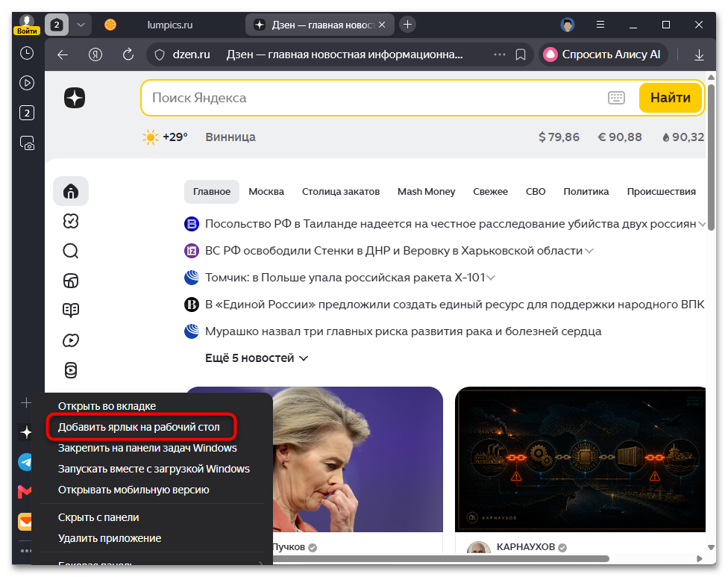Bookmark the page with the bookmark icon

tap(521, 54)
